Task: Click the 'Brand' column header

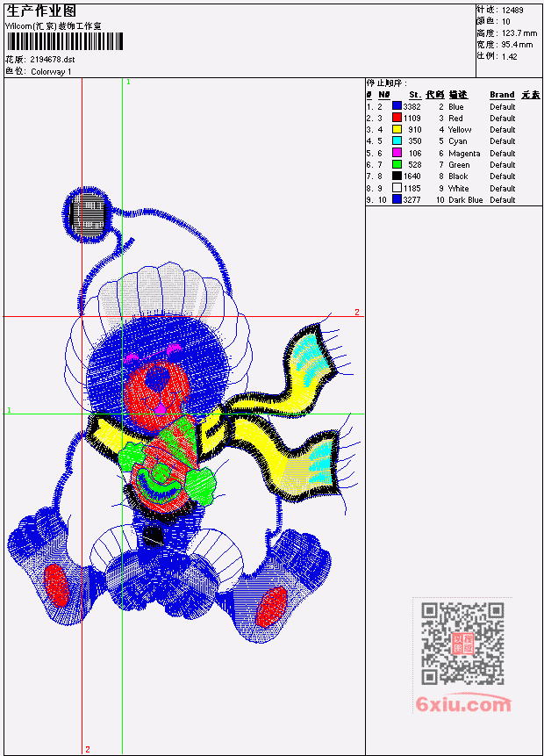Action: pyautogui.click(x=502, y=95)
